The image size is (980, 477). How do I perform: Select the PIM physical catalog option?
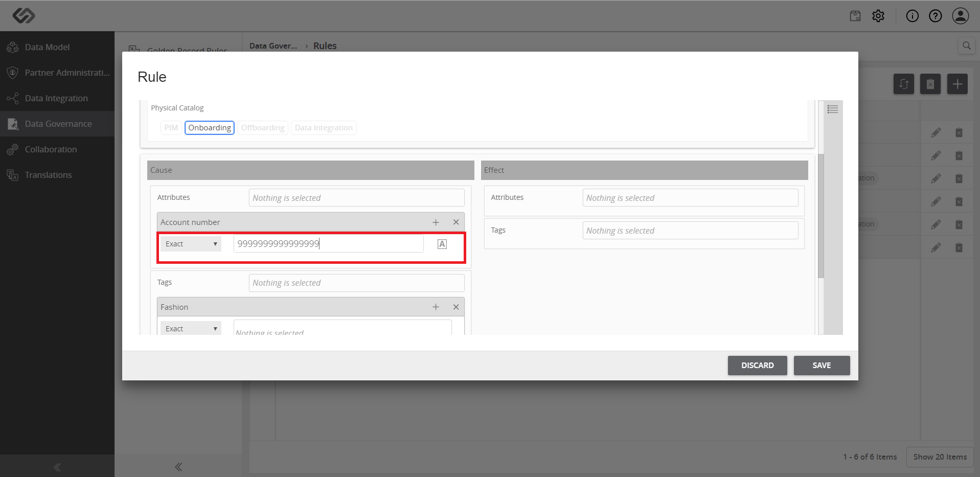click(171, 128)
